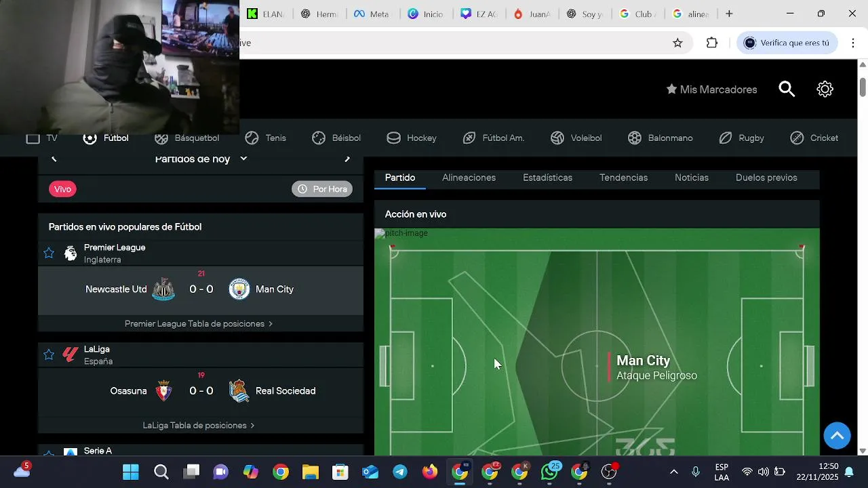Screen dimensions: 868x488
Task: Switch to the Noticias tab
Action: pyautogui.click(x=692, y=178)
